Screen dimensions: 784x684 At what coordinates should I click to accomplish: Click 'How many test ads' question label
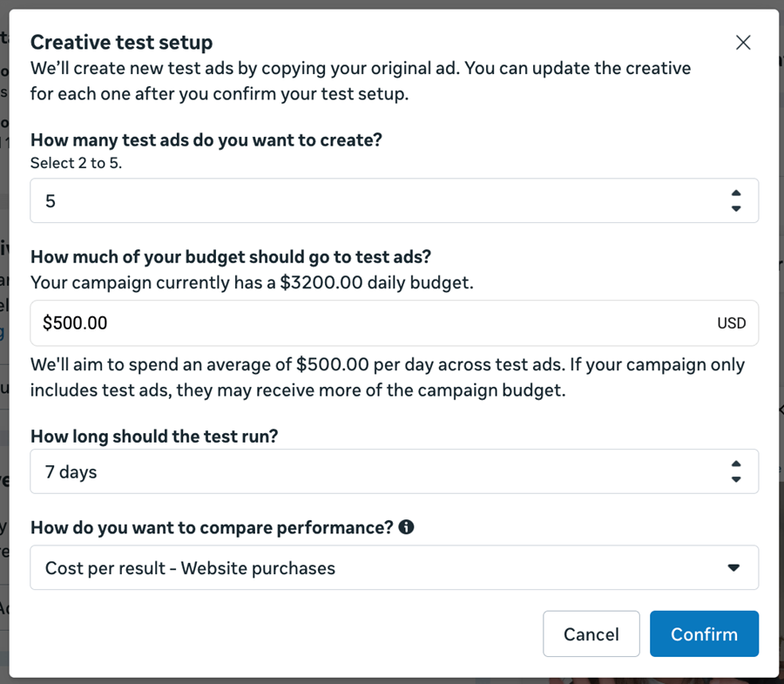click(x=206, y=139)
